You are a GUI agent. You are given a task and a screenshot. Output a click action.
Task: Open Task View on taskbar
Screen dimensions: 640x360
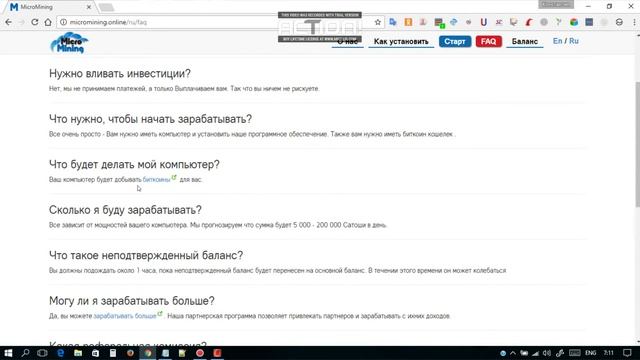(x=42, y=353)
